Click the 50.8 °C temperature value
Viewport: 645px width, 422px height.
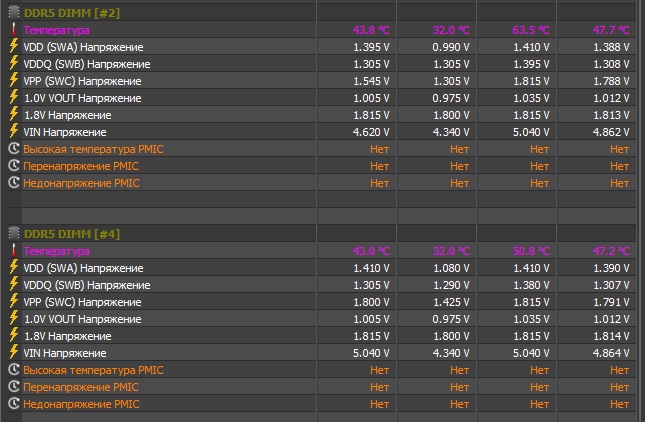531,251
